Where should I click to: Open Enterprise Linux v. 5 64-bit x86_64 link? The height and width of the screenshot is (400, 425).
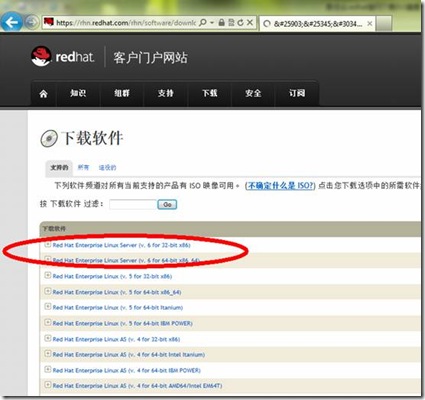coord(117,292)
